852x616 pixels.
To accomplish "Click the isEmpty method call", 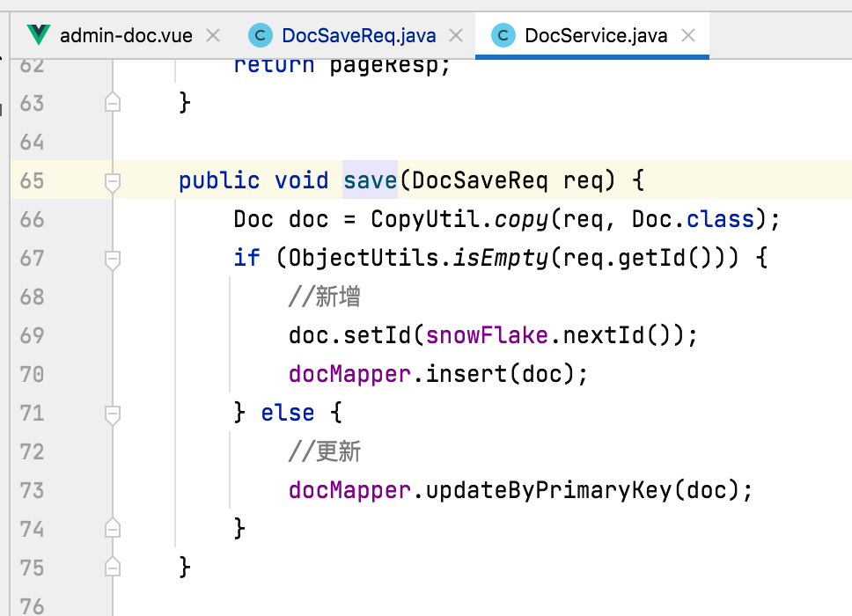I will pyautogui.click(x=501, y=258).
